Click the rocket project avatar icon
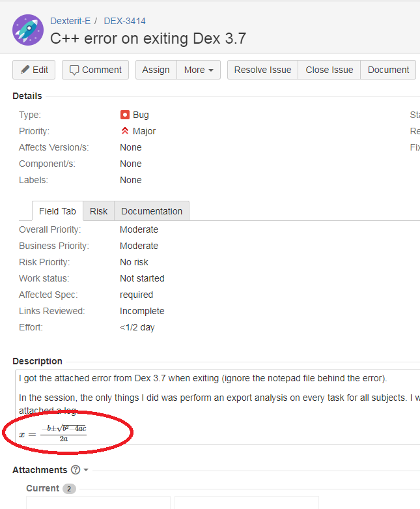Image resolution: width=420 pixels, height=509 pixels. tap(28, 30)
